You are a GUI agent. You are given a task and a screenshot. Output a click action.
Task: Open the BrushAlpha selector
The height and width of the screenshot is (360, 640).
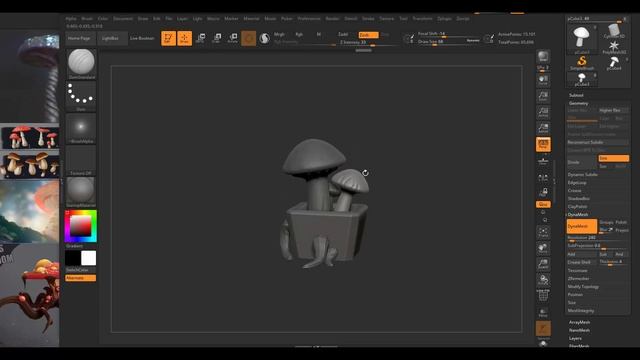[x=81, y=128]
